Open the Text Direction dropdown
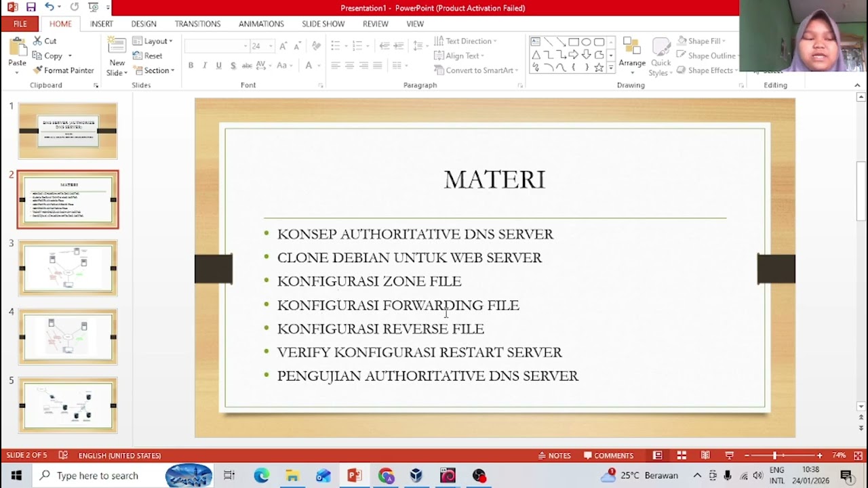Image resolution: width=868 pixels, height=488 pixels. pos(465,41)
